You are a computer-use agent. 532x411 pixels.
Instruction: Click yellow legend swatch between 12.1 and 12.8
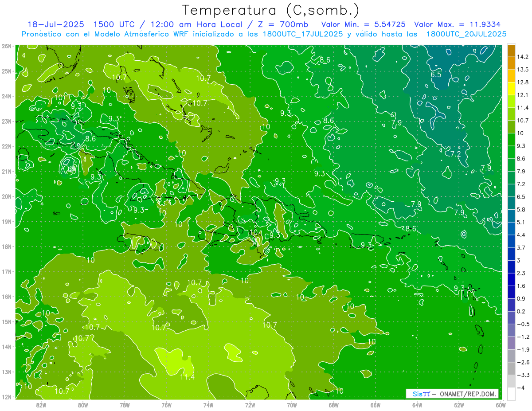511,88
